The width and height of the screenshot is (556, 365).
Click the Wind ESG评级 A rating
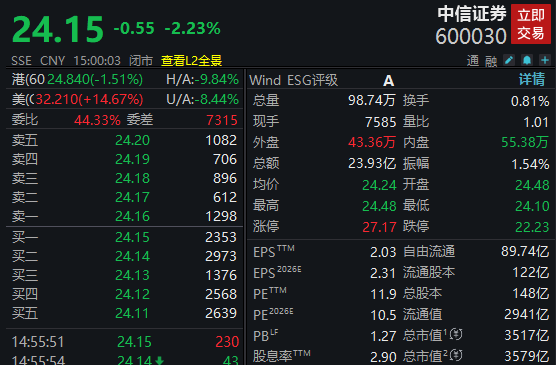click(x=389, y=81)
